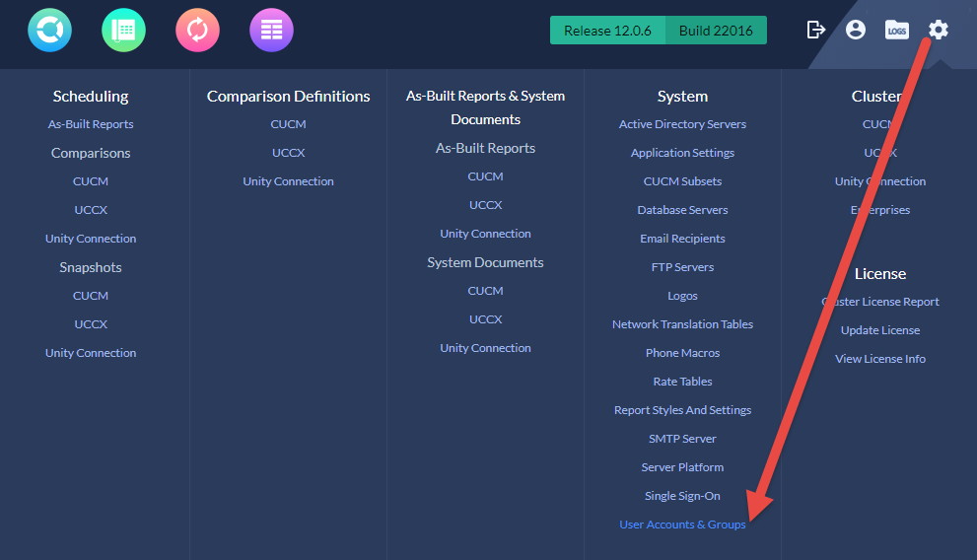Image resolution: width=977 pixels, height=560 pixels.
Task: Open View License Info
Action: click(x=880, y=360)
